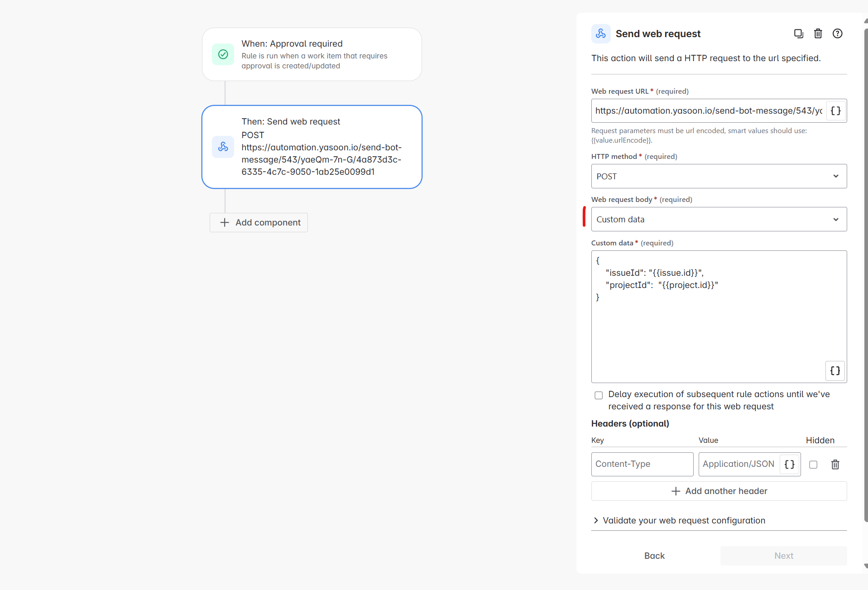Viewport: 868px width, 590px height.
Task: Insert smart value into Web request URL
Action: click(x=835, y=111)
